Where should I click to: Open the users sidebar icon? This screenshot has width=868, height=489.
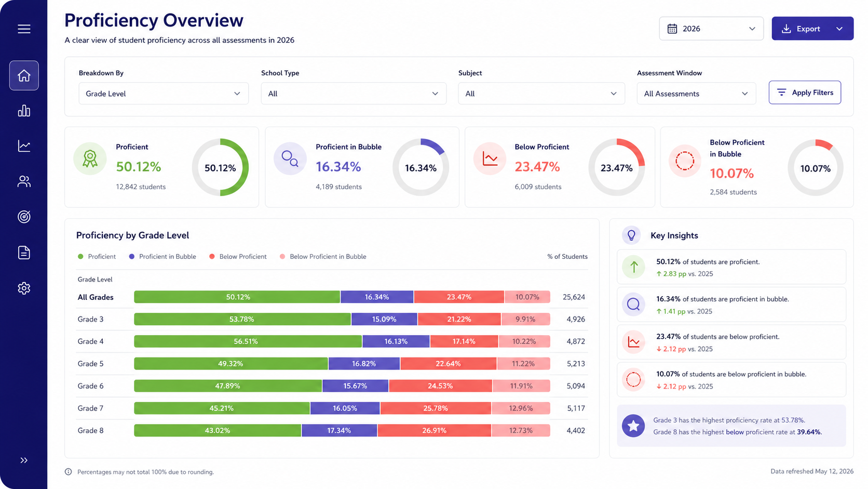point(24,181)
